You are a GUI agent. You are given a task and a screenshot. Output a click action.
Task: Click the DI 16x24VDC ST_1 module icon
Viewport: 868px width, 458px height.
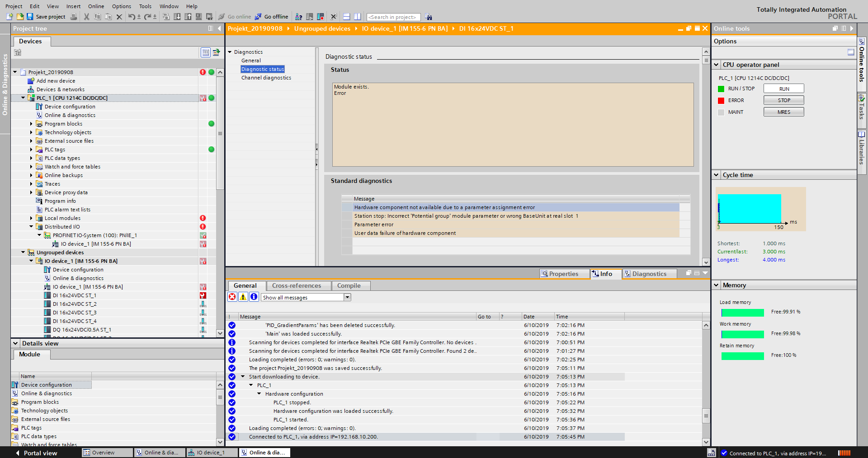[x=47, y=295]
